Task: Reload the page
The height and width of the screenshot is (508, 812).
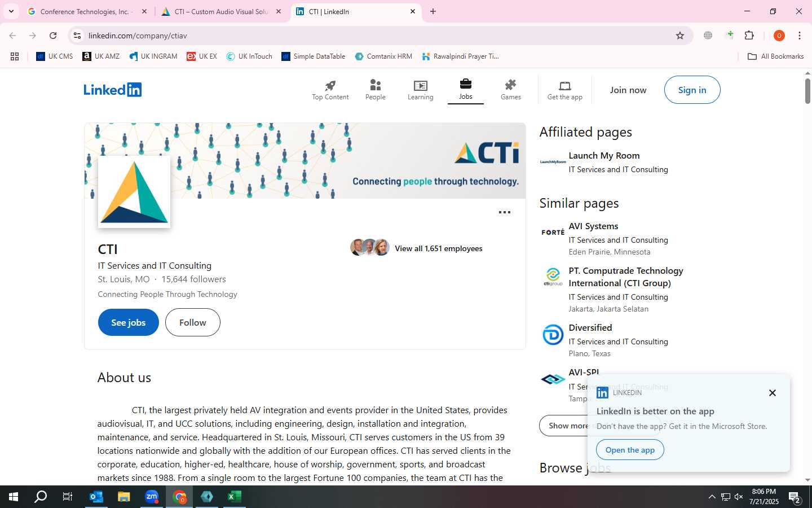Action: (x=53, y=36)
